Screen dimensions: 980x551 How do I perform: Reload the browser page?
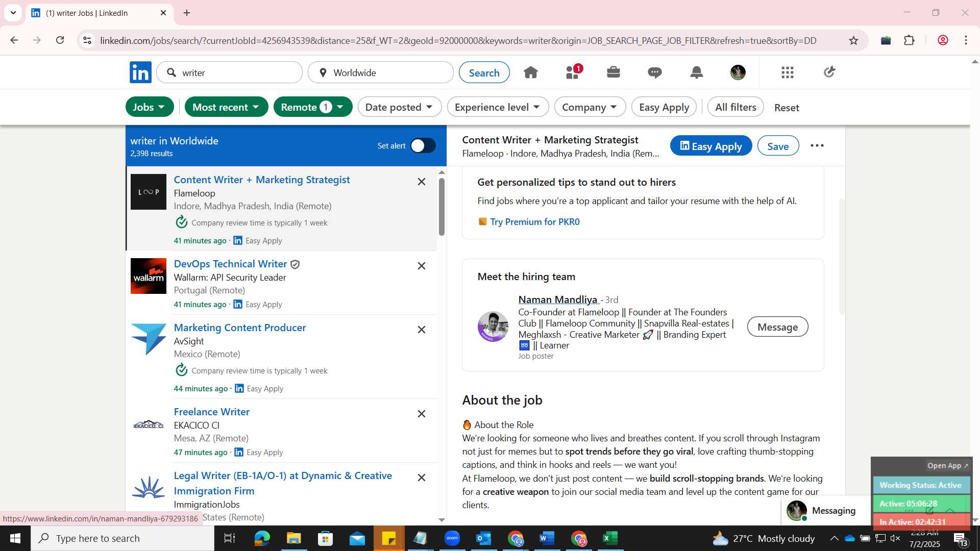pos(60,40)
